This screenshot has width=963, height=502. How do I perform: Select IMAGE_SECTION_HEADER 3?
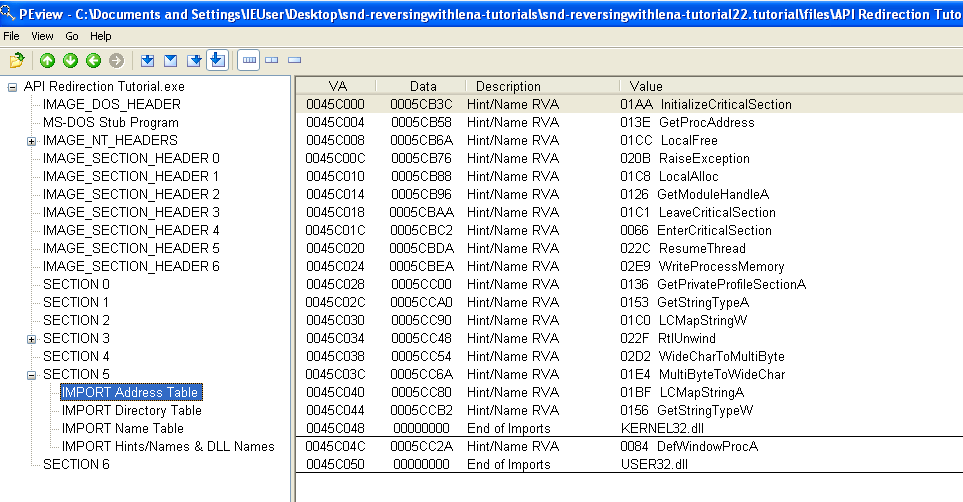pos(131,212)
